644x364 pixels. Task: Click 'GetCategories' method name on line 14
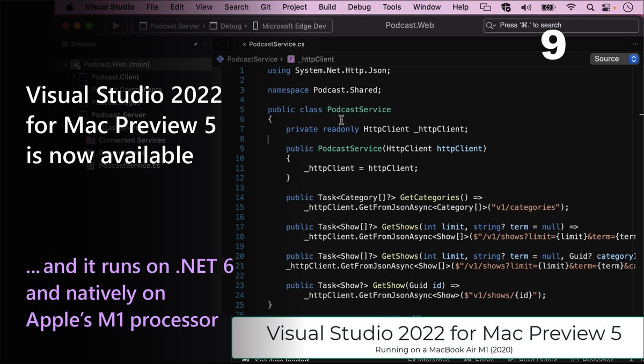click(429, 198)
